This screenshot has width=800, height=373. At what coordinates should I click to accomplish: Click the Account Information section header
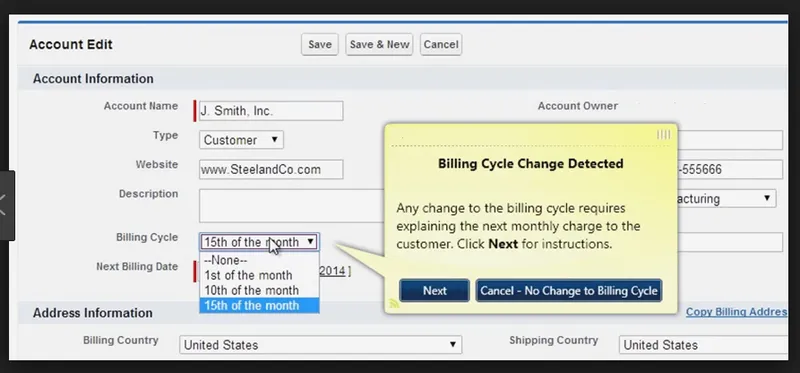93,79
